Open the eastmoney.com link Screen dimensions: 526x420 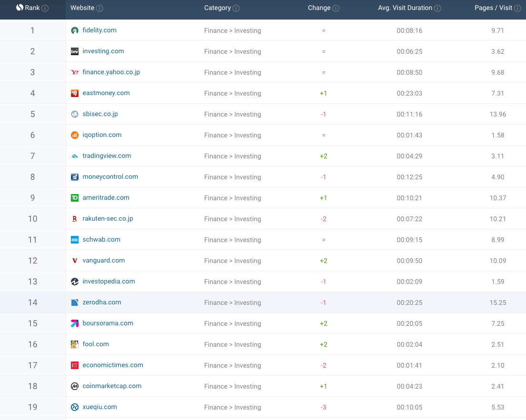(x=106, y=93)
